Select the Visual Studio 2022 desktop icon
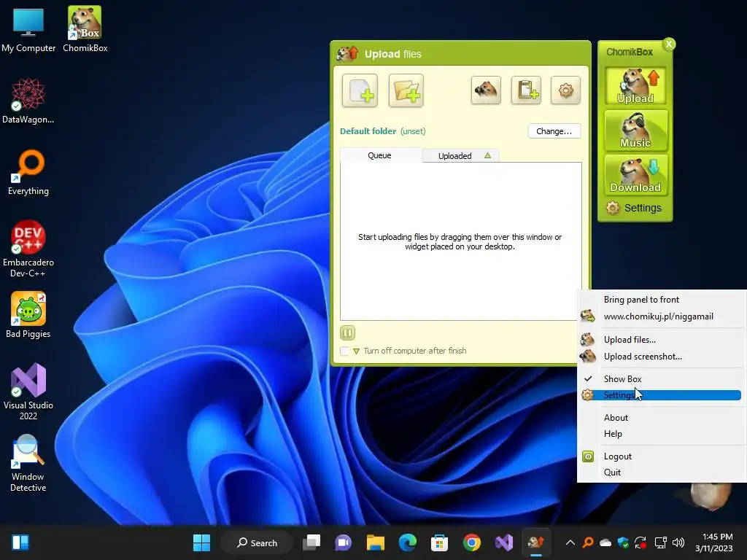Screen dimensions: 747x560 [28, 392]
